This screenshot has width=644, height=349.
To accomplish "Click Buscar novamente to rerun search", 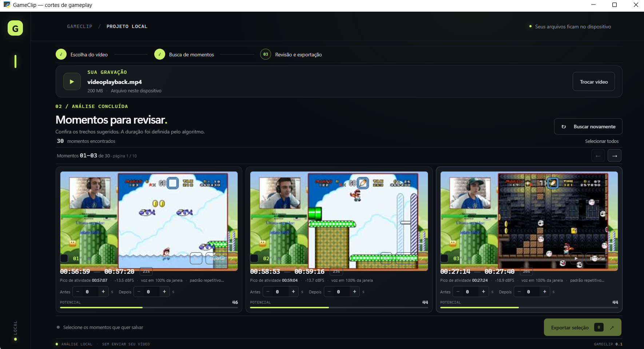I will (x=588, y=127).
